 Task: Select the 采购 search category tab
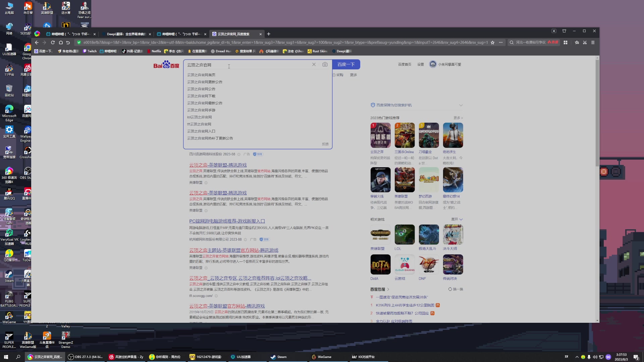(338, 75)
